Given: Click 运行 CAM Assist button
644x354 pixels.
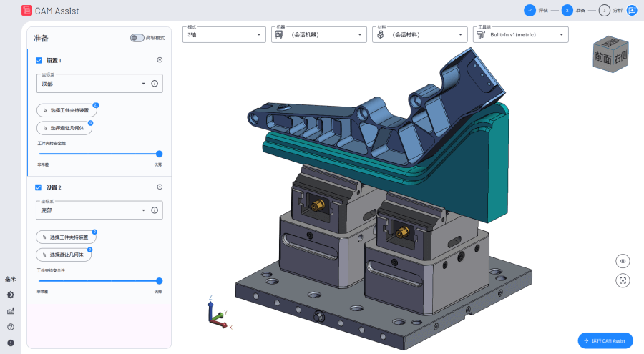Looking at the screenshot, I should (605, 340).
